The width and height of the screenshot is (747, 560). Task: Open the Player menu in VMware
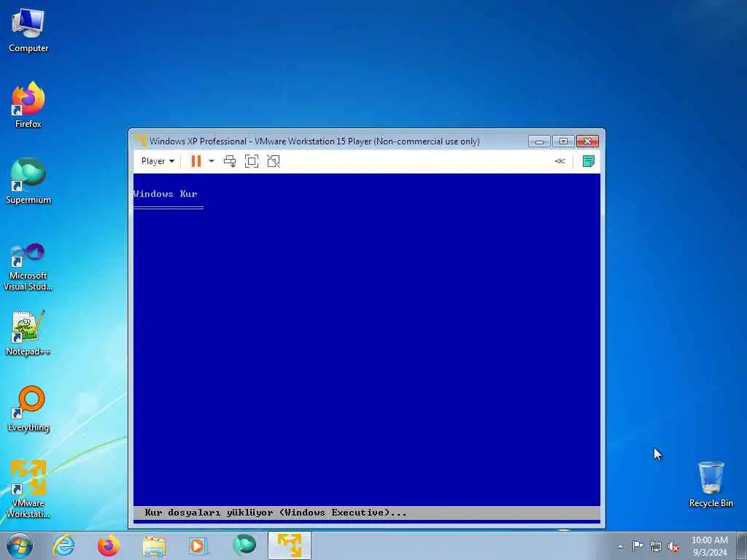(158, 161)
